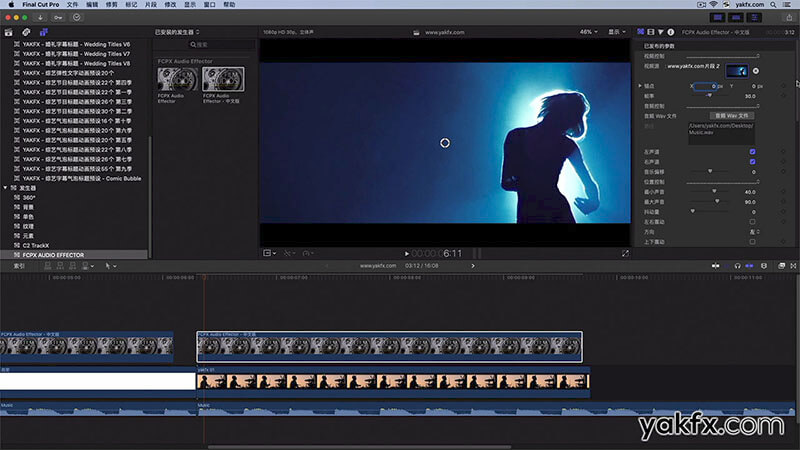The width and height of the screenshot is (800, 450).
Task: Click the keyword editor key icon
Action: point(58,17)
